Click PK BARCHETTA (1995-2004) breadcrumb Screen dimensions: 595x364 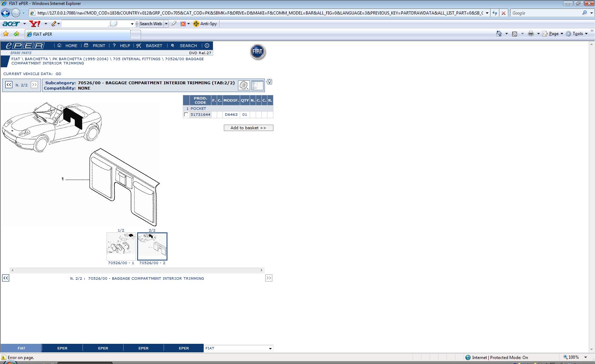[x=80, y=59]
